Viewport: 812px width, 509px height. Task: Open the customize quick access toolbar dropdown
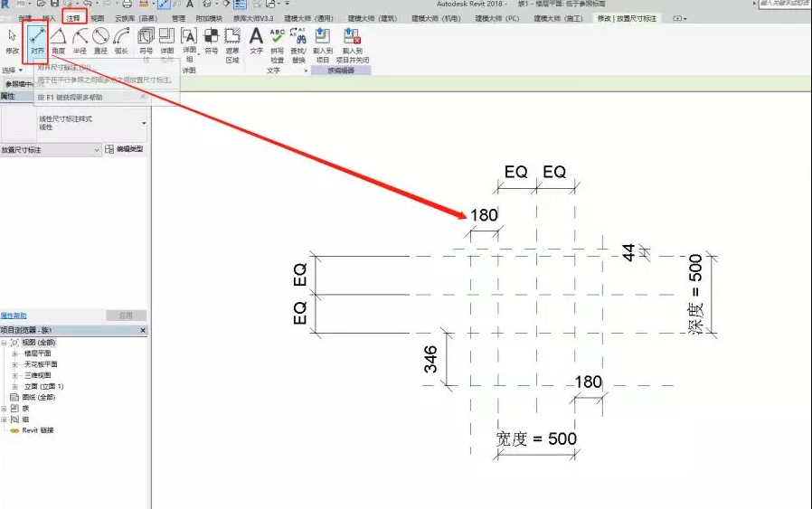(x=287, y=4)
